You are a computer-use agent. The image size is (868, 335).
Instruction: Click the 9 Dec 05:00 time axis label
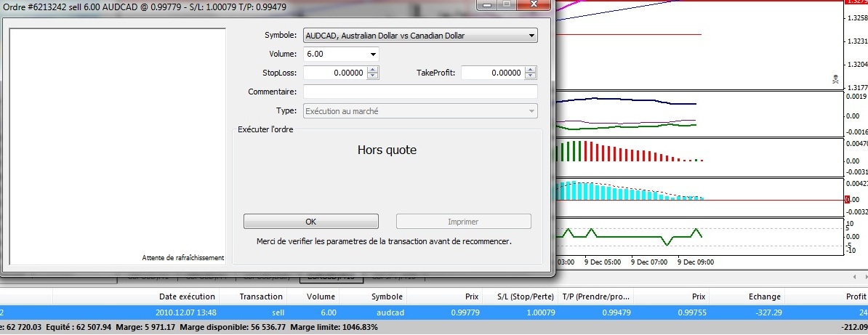[603, 262]
